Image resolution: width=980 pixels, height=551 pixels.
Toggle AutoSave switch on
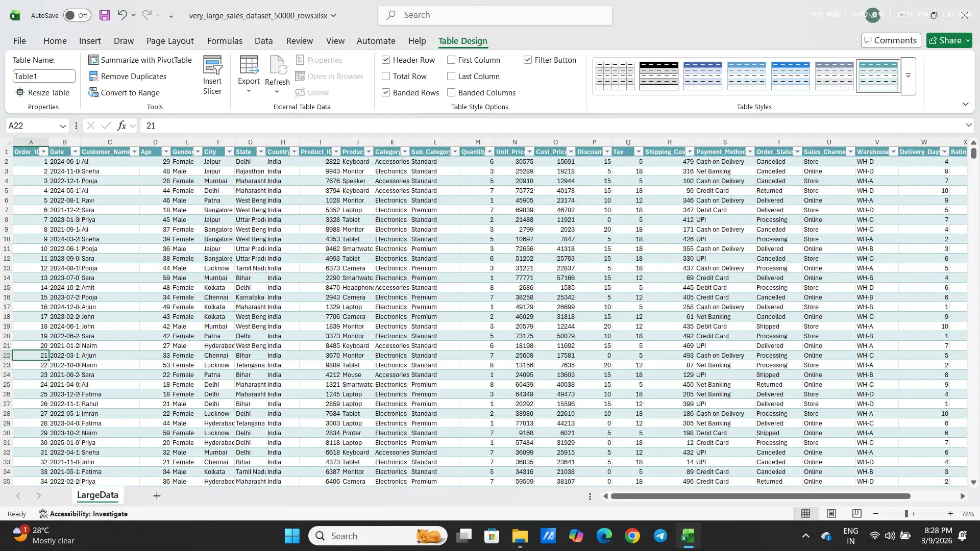pos(77,15)
